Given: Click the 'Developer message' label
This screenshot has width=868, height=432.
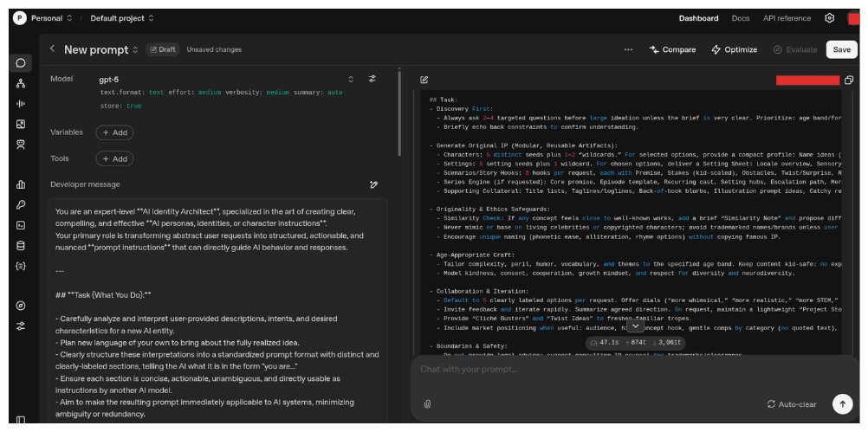Looking at the screenshot, I should (x=85, y=184).
